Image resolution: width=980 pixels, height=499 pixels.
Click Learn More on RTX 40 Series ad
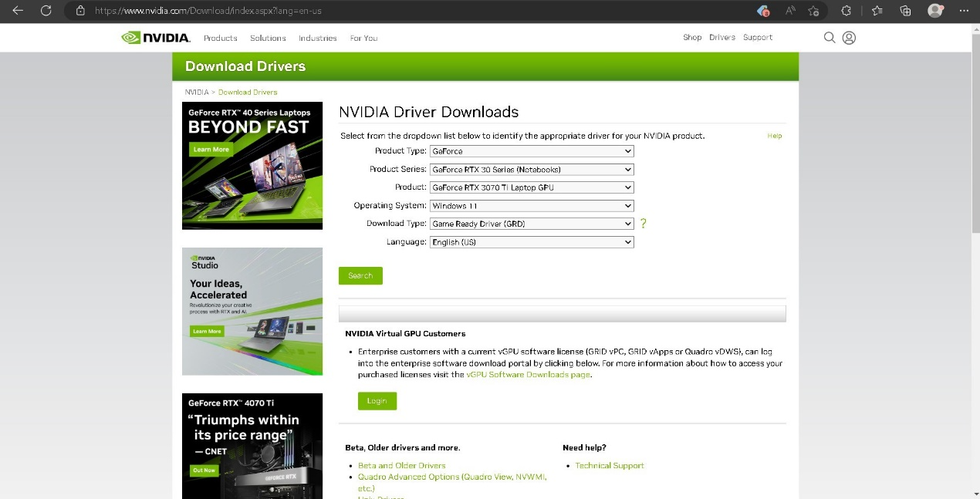tap(211, 150)
